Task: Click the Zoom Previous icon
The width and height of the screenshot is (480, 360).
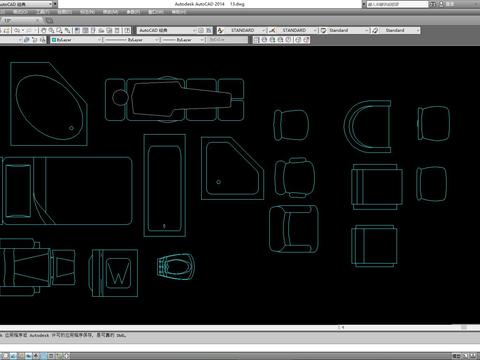Action: click(x=68, y=30)
